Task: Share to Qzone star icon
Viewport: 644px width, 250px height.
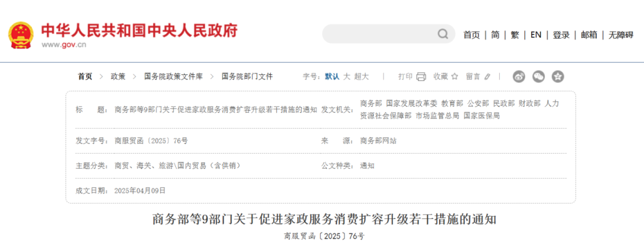Action: tap(558, 76)
